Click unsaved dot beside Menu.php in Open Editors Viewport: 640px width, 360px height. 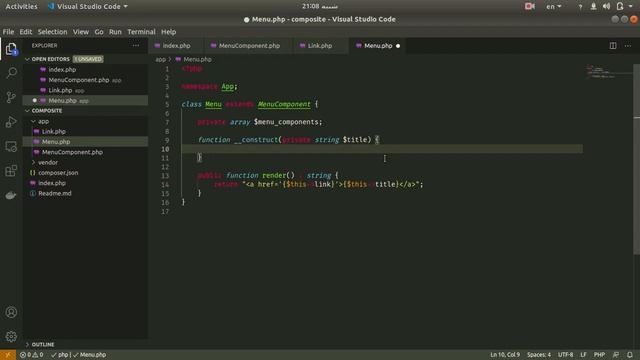(35, 100)
